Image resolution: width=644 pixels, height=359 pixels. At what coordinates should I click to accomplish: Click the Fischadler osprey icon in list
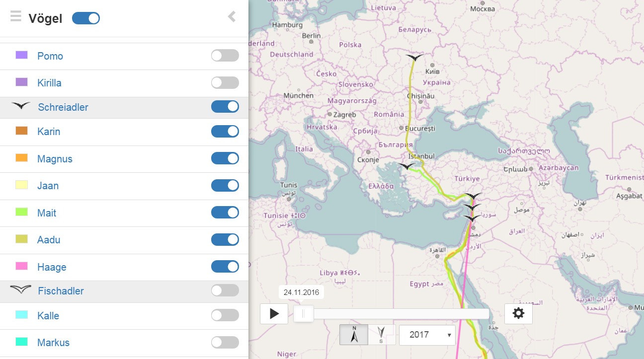coord(20,289)
